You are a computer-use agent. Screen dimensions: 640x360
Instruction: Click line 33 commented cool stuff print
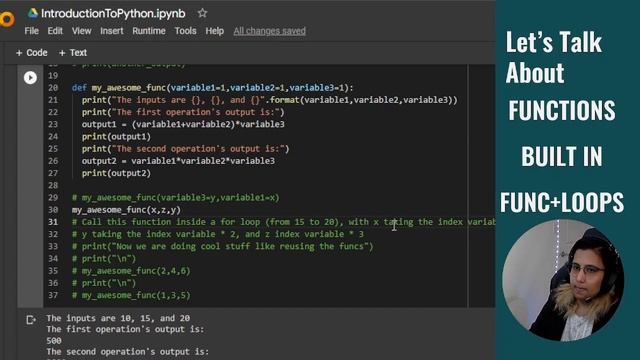click(222, 247)
